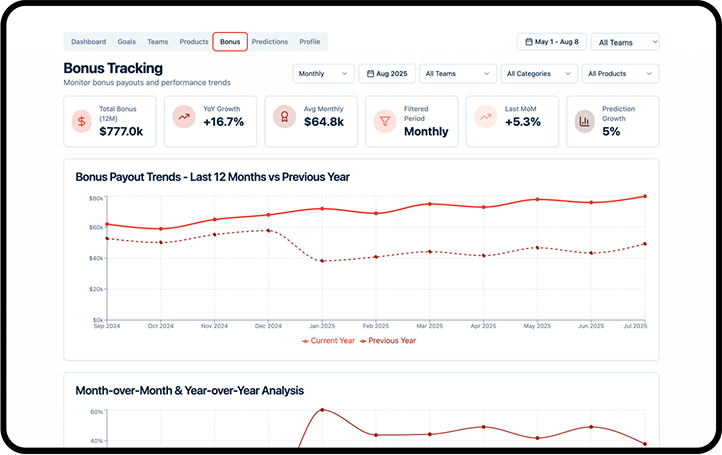
Task: Open the Predictions tab
Action: [x=270, y=42]
